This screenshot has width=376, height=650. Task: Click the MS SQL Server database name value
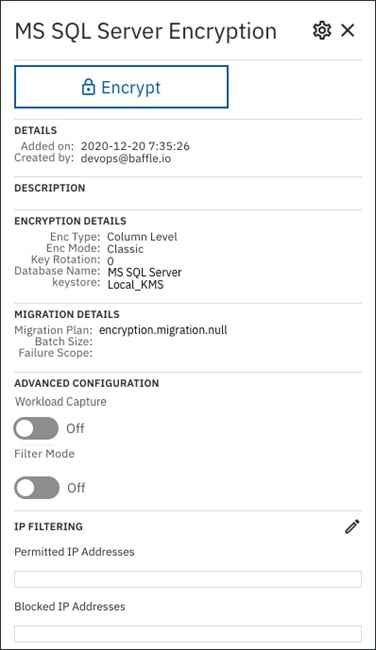[145, 272]
